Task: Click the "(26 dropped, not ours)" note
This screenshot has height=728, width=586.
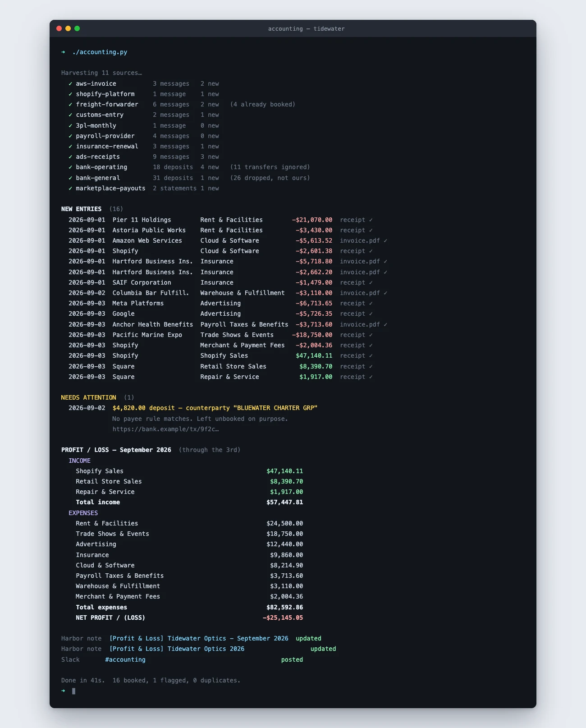Action: point(270,178)
